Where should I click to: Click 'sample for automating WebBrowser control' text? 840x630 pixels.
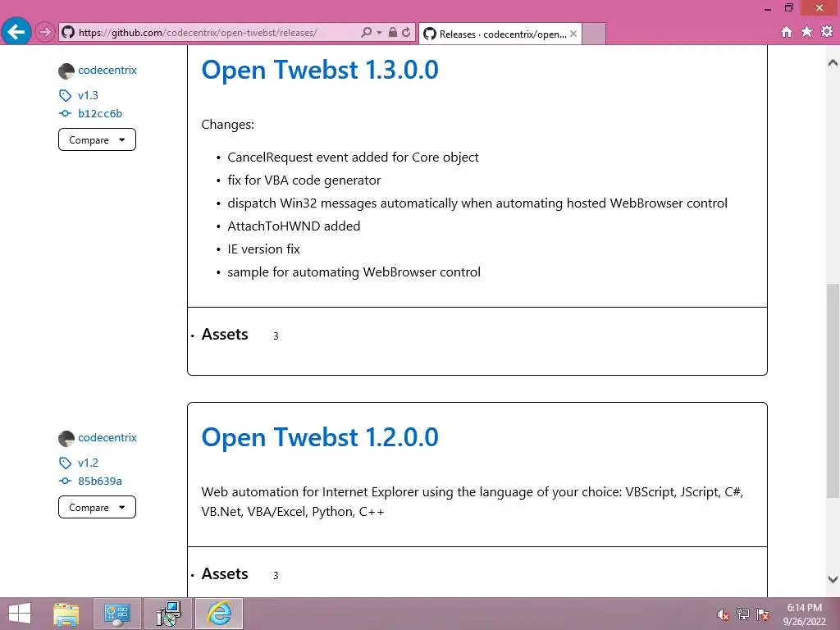coord(354,272)
